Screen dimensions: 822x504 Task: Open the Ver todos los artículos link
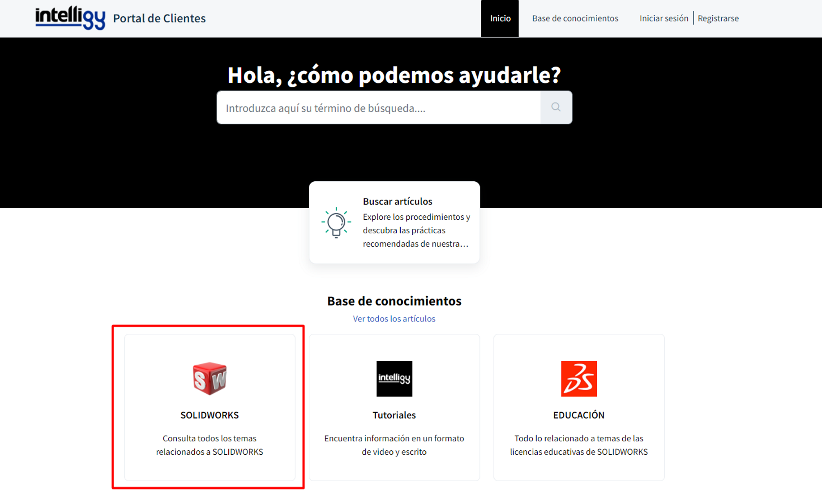[394, 319]
